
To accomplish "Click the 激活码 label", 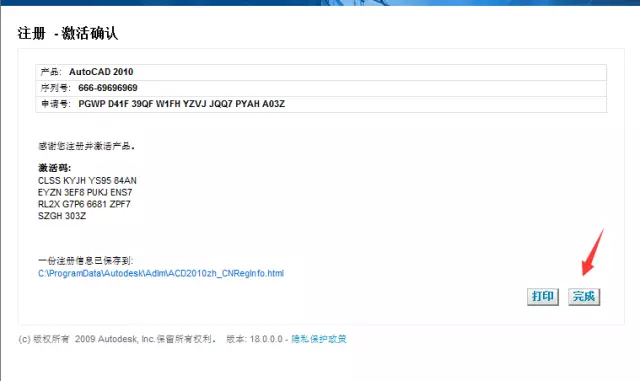I will coord(54,168).
